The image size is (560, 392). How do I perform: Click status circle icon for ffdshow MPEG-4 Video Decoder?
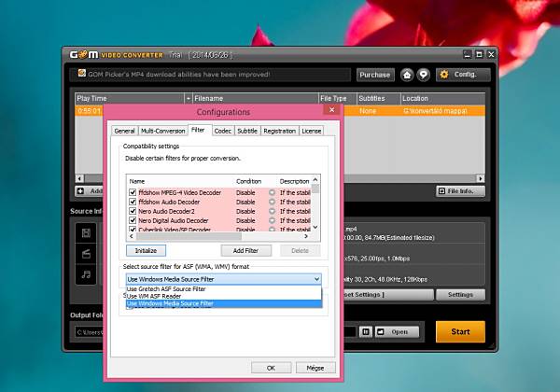273,192
